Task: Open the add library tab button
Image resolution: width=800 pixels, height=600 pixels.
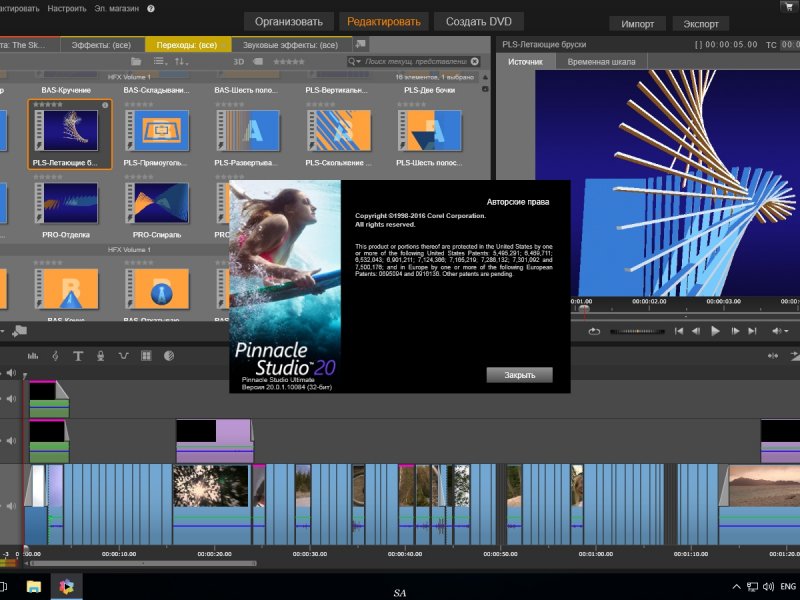Action: click(361, 44)
